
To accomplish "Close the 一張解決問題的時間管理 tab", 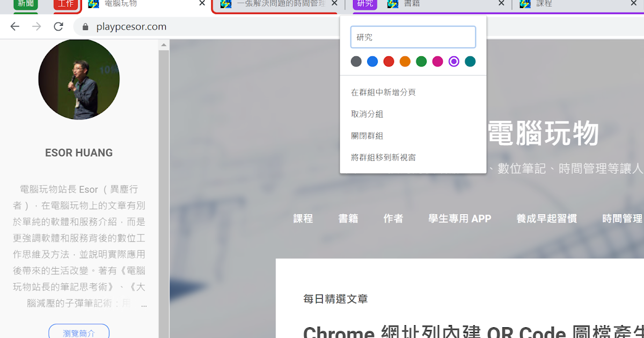I will pyautogui.click(x=334, y=3).
